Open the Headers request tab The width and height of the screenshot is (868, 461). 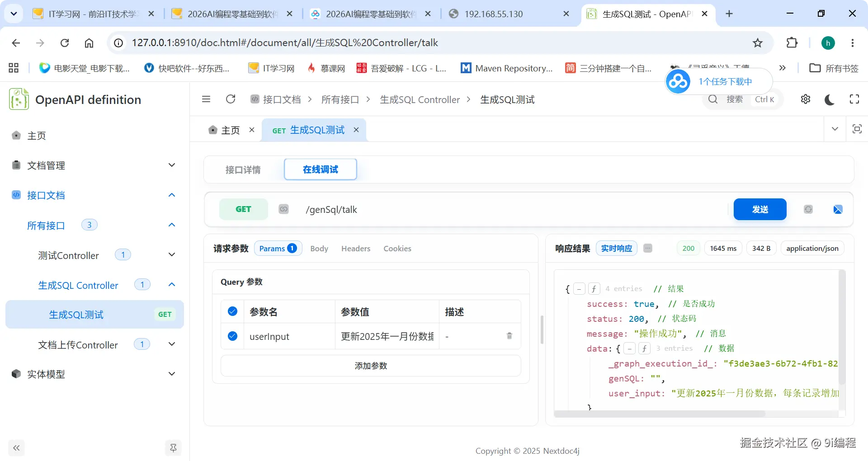356,249
